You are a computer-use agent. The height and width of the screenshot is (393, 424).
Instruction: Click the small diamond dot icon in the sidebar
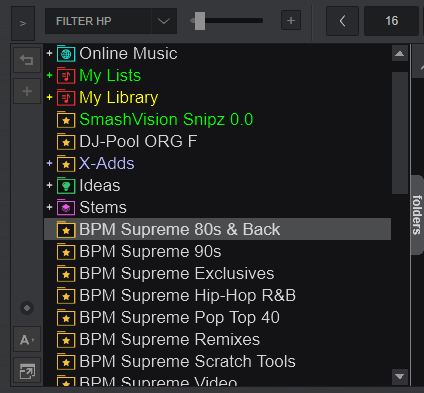[x=27, y=308]
